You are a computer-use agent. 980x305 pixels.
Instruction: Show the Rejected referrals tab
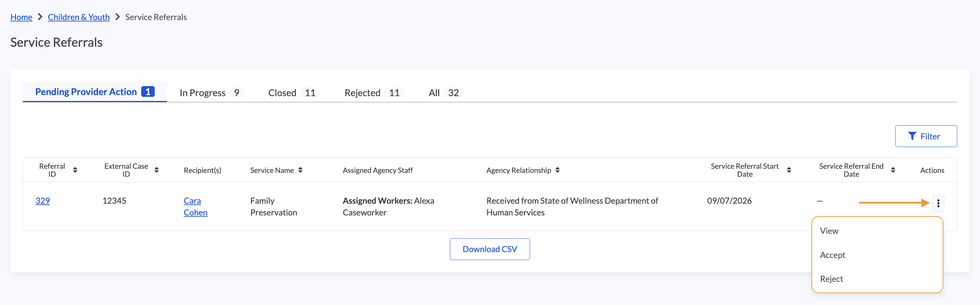coord(373,93)
